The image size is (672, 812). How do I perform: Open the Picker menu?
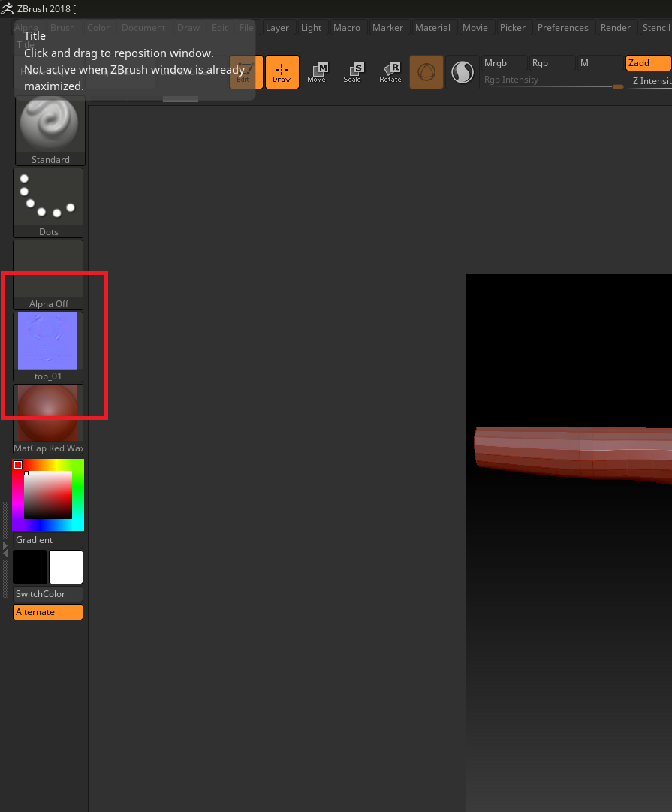click(513, 28)
